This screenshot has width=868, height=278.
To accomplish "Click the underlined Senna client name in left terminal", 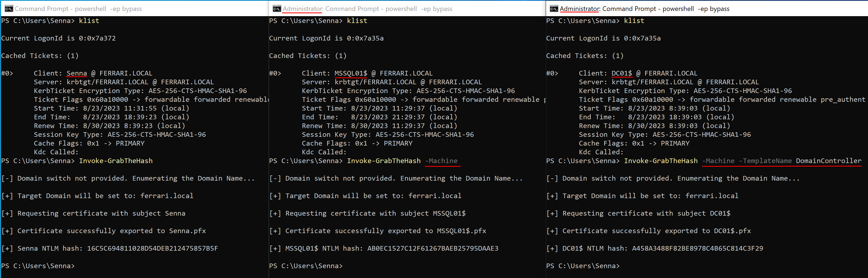I will [x=76, y=73].
